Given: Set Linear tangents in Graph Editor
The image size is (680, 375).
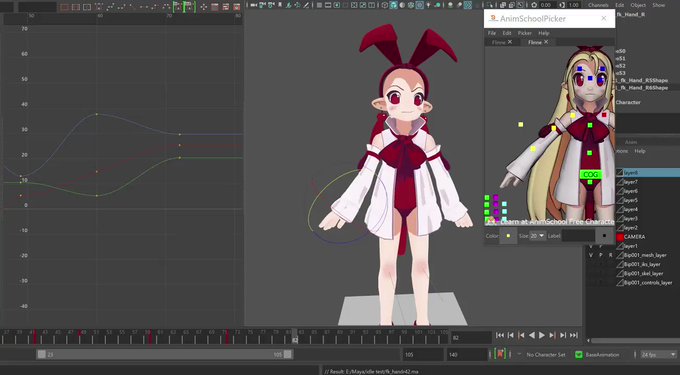Looking at the screenshot, I should [133, 7].
